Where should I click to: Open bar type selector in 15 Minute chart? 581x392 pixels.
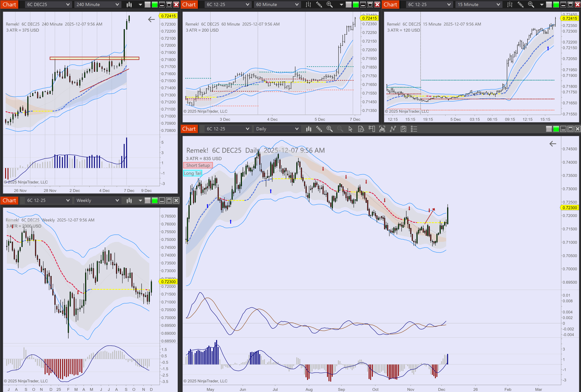coord(510,4)
